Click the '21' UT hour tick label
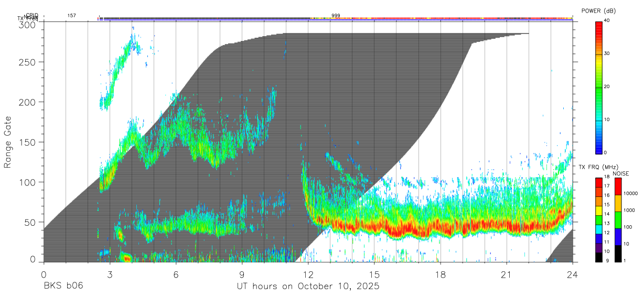This screenshot has height=297, width=644. point(507,274)
